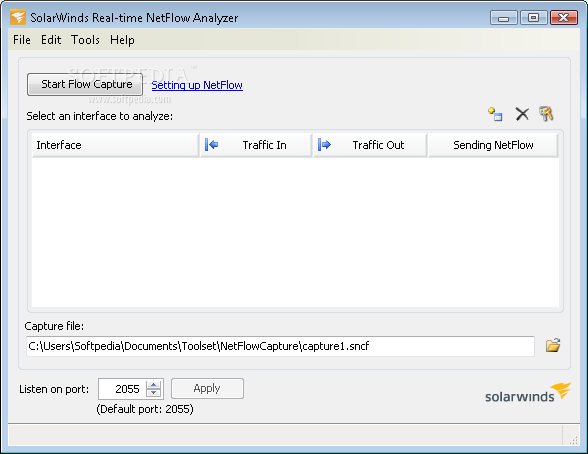This screenshot has width=588, height=454.
Task: Click the listen port number field
Action: click(x=123, y=389)
